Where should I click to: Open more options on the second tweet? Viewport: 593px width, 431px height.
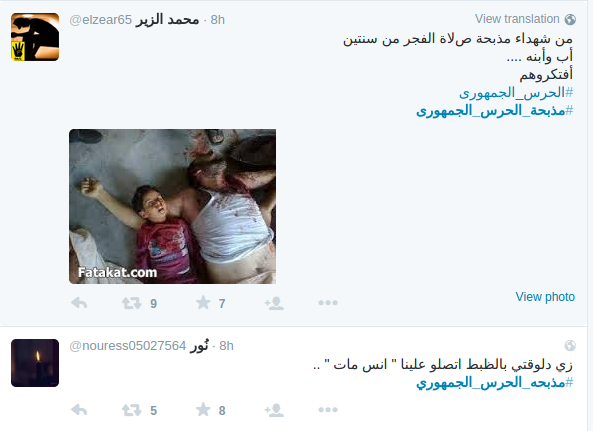(x=328, y=409)
